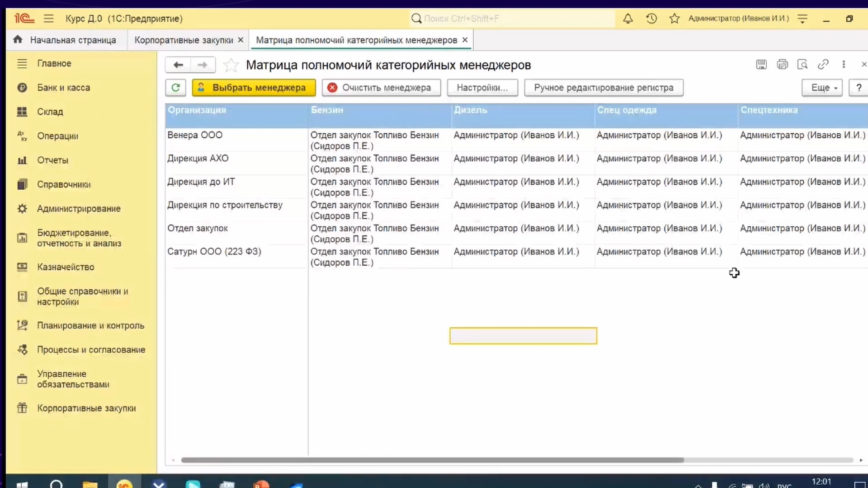The image size is (868, 488).
Task: Close the Матрица полномочий tab
Action: [465, 40]
